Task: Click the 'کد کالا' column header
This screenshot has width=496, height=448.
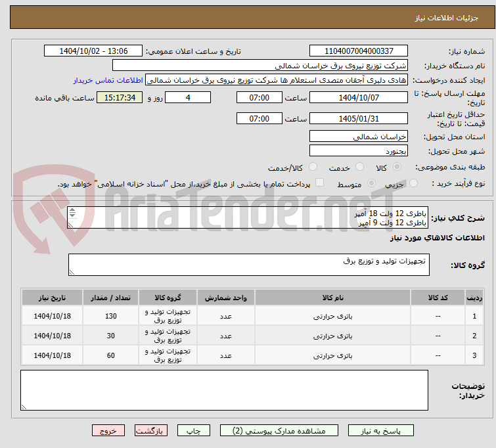Action: [x=438, y=298]
